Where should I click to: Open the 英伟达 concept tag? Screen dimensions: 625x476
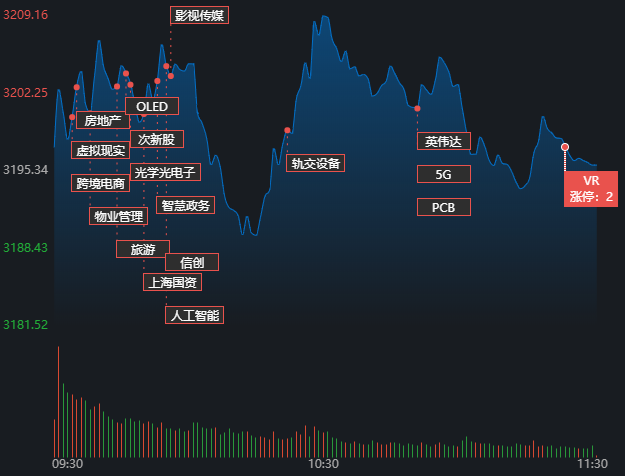pyautogui.click(x=443, y=141)
